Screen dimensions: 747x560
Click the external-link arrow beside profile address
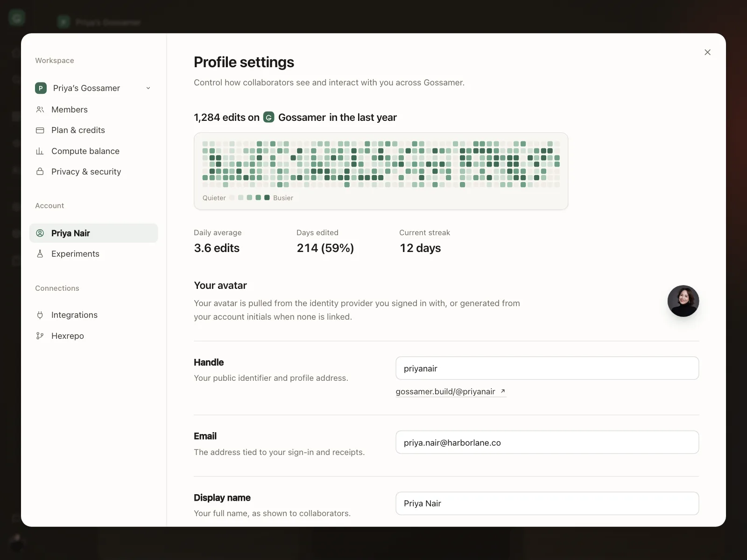click(x=503, y=391)
